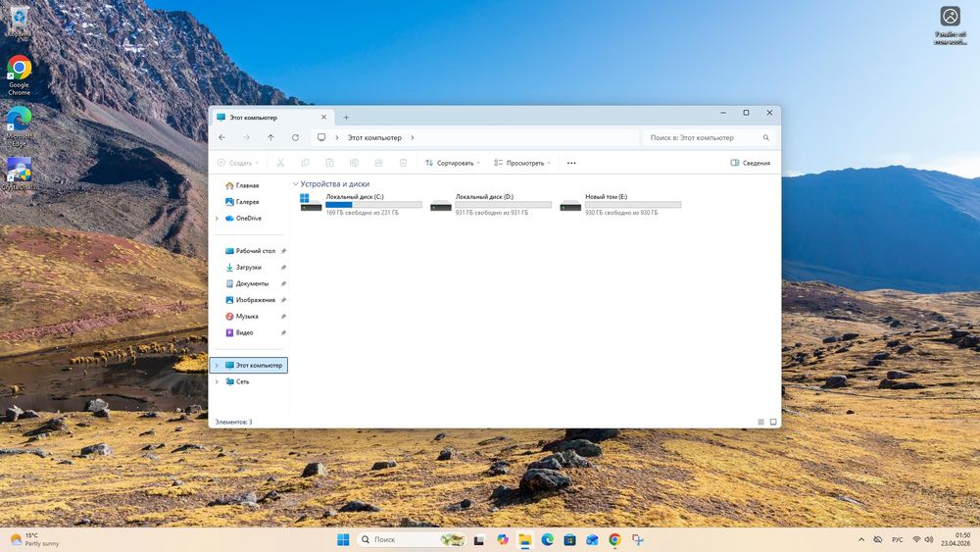Viewport: 980px width, 552px height.
Task: Click the chevron after Этот компьютер in breadcrumb
Action: pyautogui.click(x=413, y=137)
